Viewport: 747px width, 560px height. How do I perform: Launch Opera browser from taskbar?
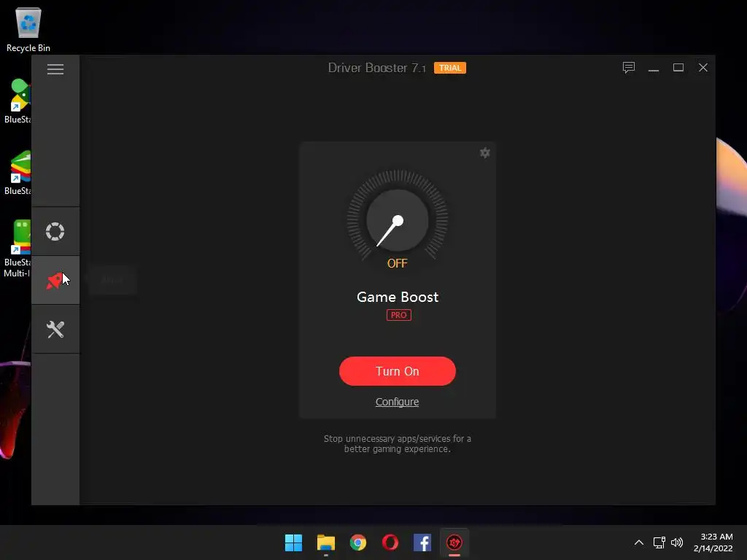click(x=390, y=542)
